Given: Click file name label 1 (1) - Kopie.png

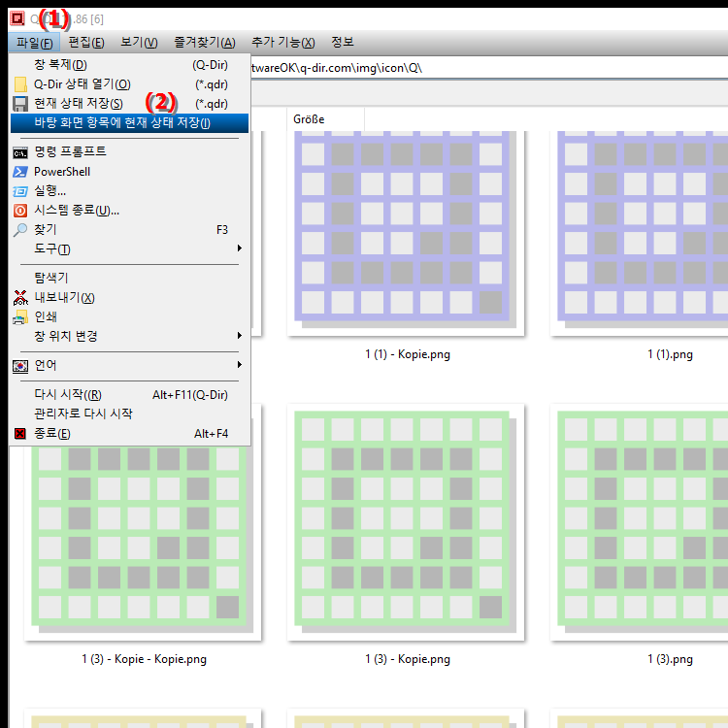Looking at the screenshot, I should [x=408, y=354].
